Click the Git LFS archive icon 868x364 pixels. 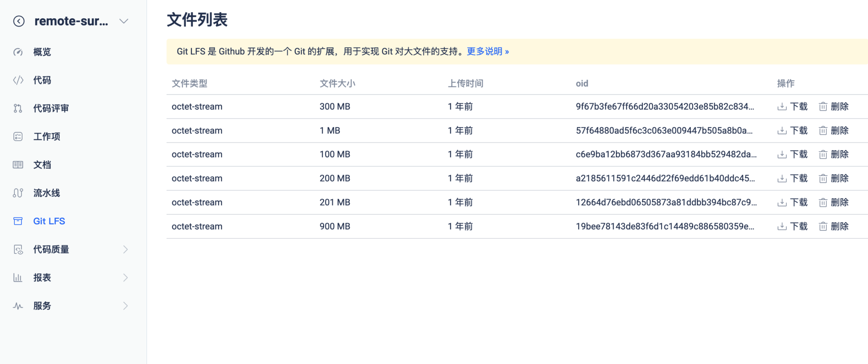(18, 221)
